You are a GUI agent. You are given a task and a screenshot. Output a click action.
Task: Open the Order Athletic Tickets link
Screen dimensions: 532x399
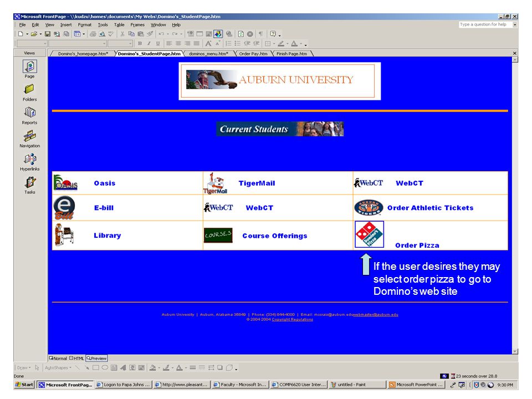pos(430,208)
